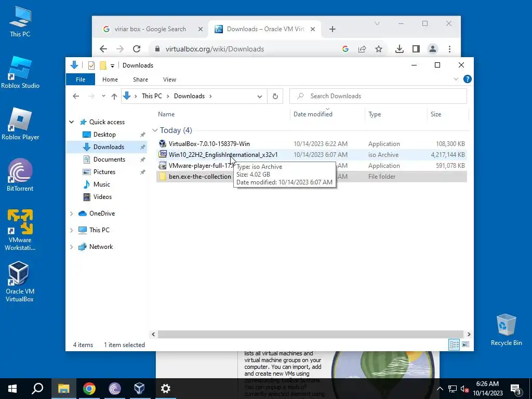Click muted volume tray icon
The height and width of the screenshot is (399, 532).
point(464,389)
